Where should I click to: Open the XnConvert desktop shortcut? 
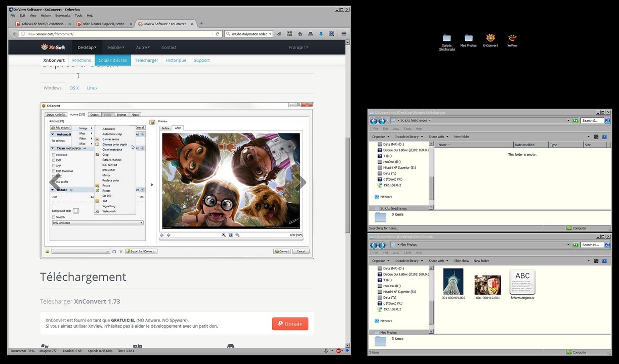(x=490, y=39)
